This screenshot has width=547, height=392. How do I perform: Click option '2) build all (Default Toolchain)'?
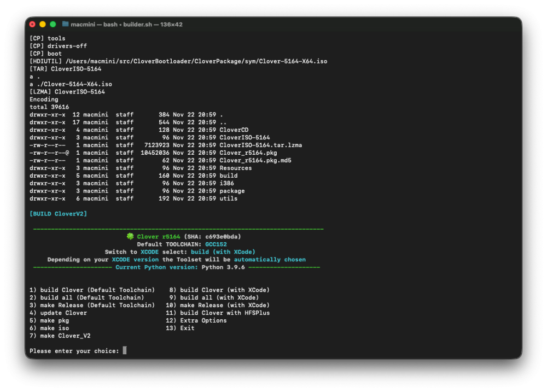click(87, 297)
